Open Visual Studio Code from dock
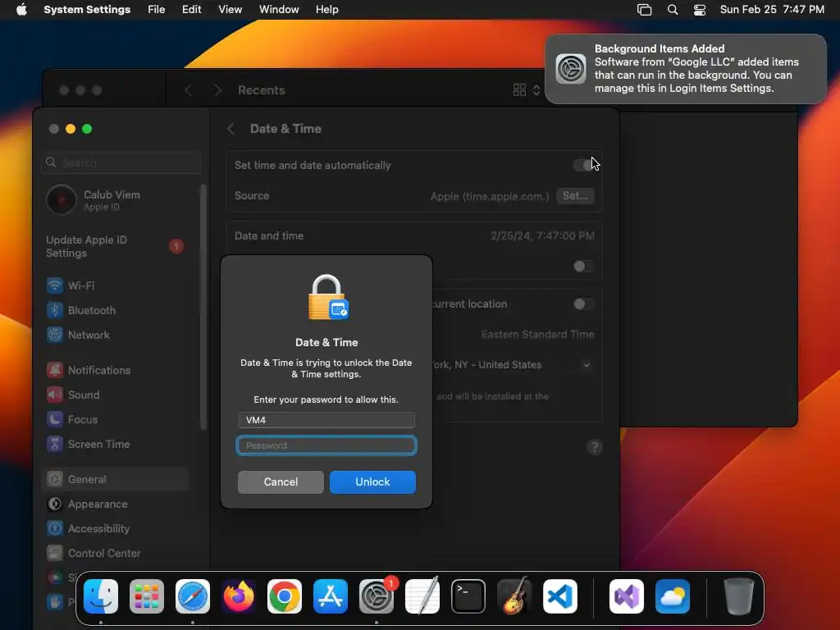Image resolution: width=840 pixels, height=630 pixels. coord(559,596)
